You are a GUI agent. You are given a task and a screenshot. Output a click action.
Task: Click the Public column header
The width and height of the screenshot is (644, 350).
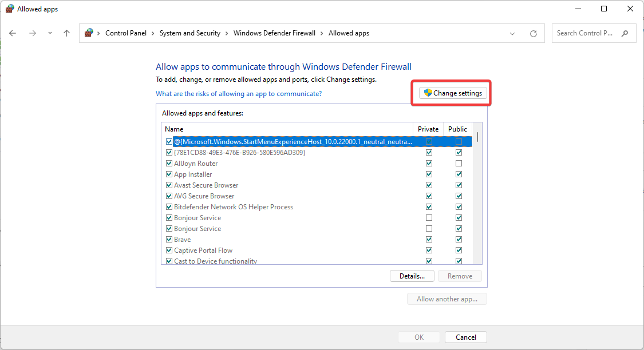(457, 129)
